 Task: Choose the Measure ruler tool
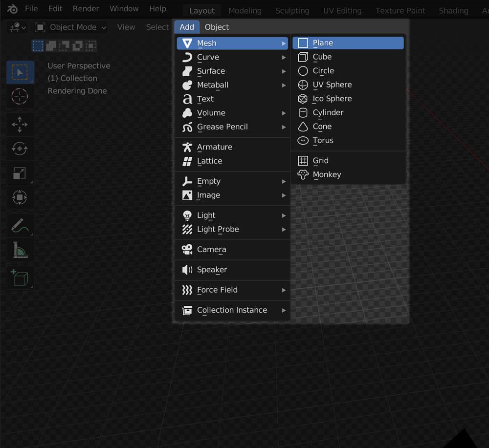[x=20, y=250]
